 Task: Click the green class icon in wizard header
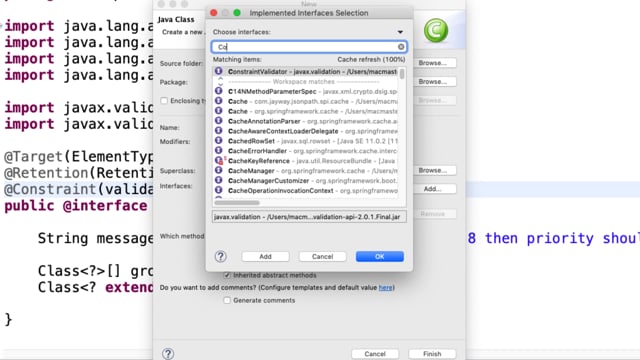pos(436,30)
